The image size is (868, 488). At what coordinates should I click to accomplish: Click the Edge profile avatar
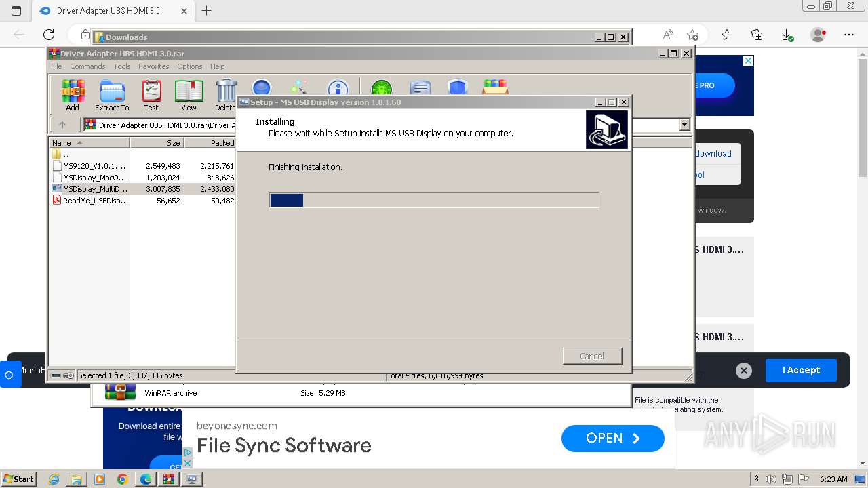(x=818, y=35)
